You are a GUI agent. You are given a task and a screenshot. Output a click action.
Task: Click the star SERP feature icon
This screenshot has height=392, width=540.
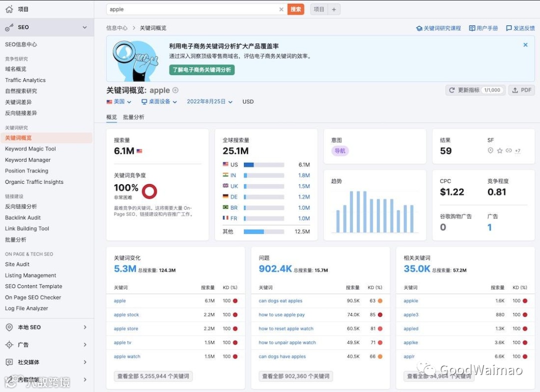[499, 151]
